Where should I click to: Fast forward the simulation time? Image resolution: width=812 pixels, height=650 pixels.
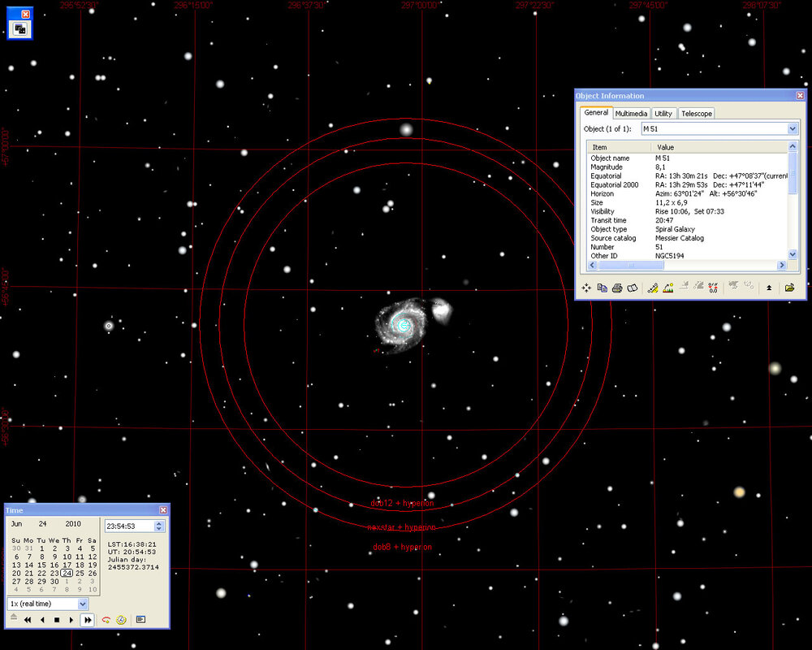(x=87, y=620)
